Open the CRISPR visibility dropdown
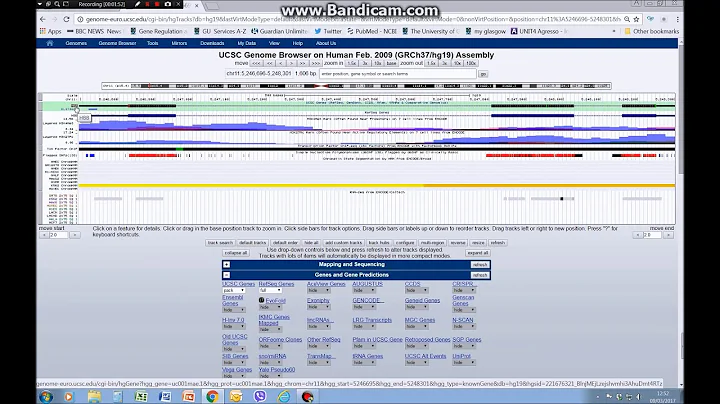This screenshot has height=404, width=720. (x=464, y=290)
